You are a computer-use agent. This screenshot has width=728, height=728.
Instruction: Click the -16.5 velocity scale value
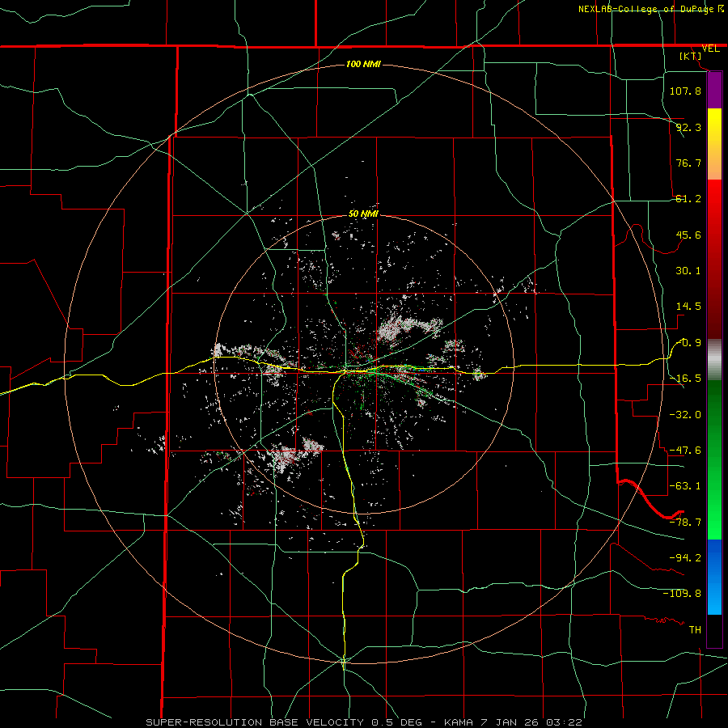[x=685, y=379]
